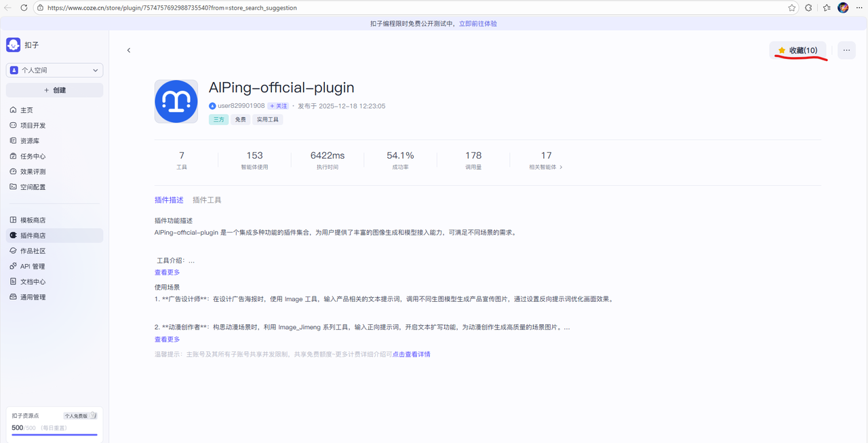This screenshot has height=443, width=868.
Task: Click the user829901908 author name
Action: pos(241,106)
